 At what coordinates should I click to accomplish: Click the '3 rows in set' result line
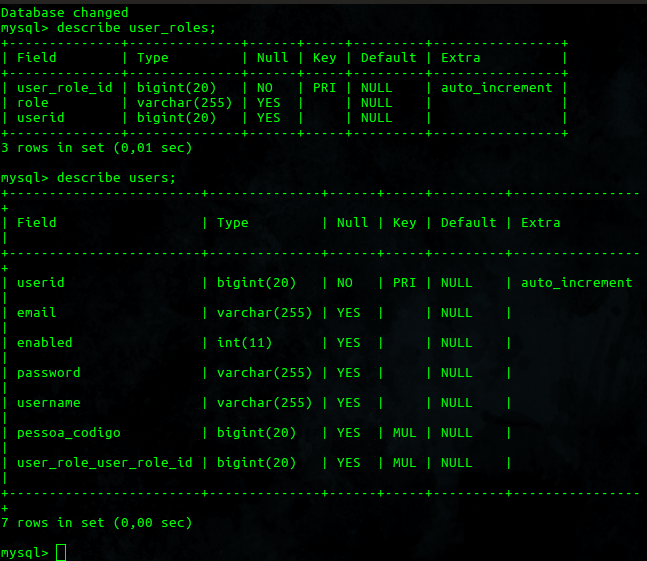(x=97, y=148)
